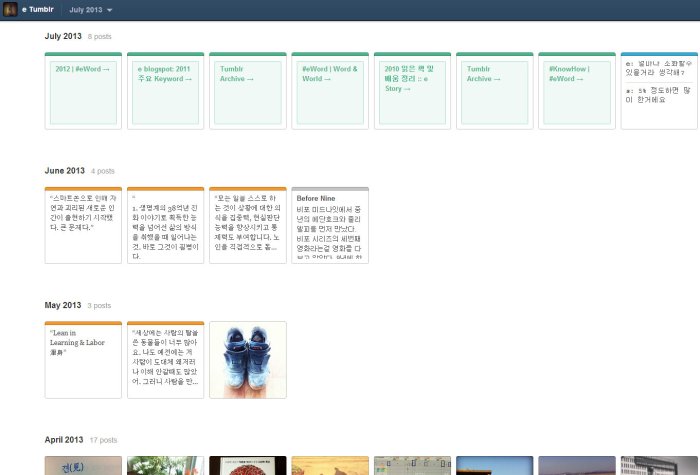Open the 'e blogspot: 2011' Keyword post
Viewport: 700px width, 475px height.
pyautogui.click(x=166, y=91)
